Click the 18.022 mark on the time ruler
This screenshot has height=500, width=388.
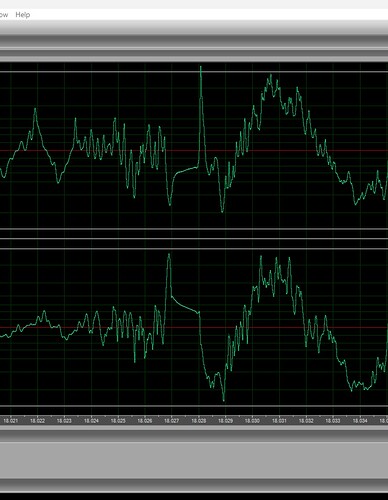tap(37, 421)
